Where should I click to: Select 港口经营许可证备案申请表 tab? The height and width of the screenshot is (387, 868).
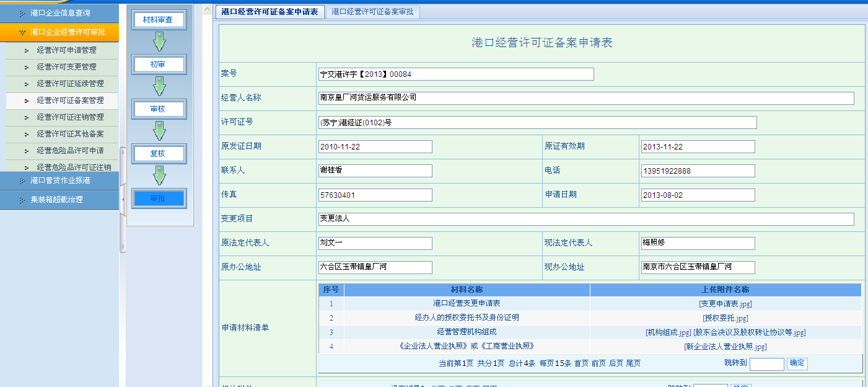(x=270, y=12)
